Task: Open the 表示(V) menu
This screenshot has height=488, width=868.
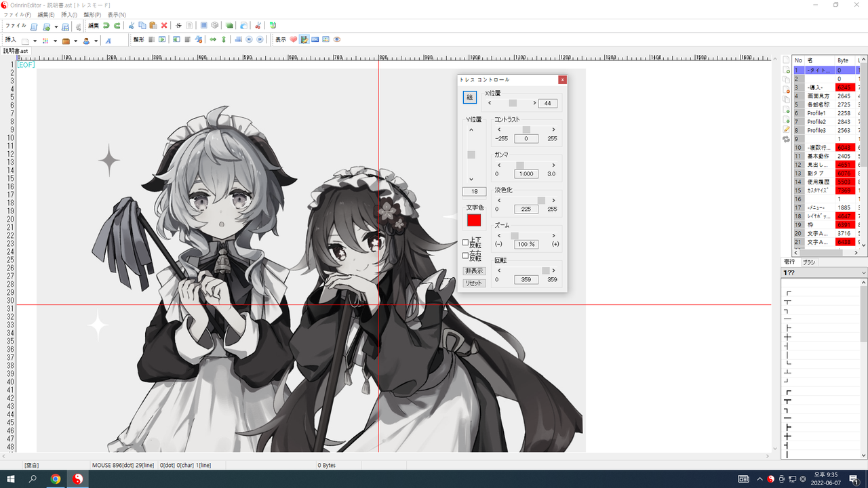Action: (x=117, y=14)
